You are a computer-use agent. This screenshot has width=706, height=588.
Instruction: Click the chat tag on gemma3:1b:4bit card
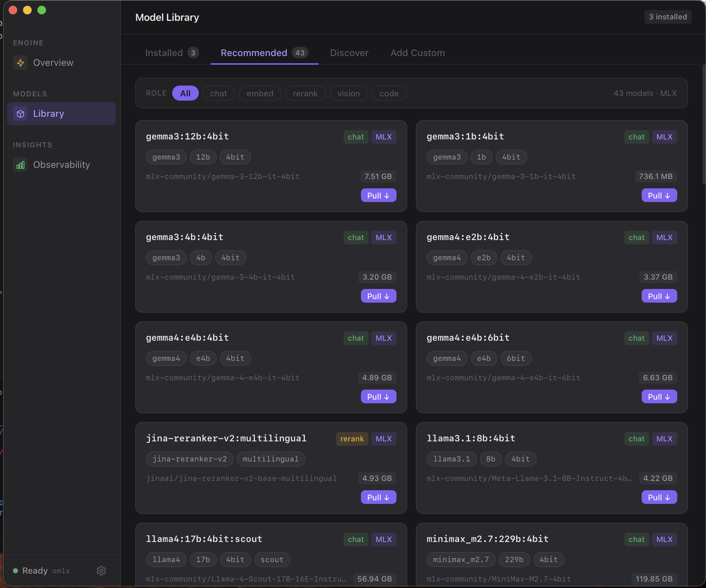(x=637, y=137)
